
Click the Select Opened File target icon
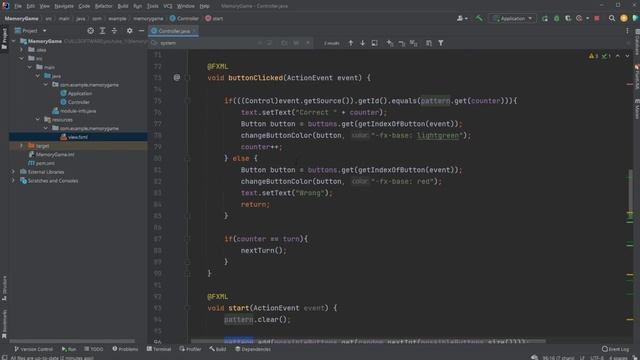point(90,31)
